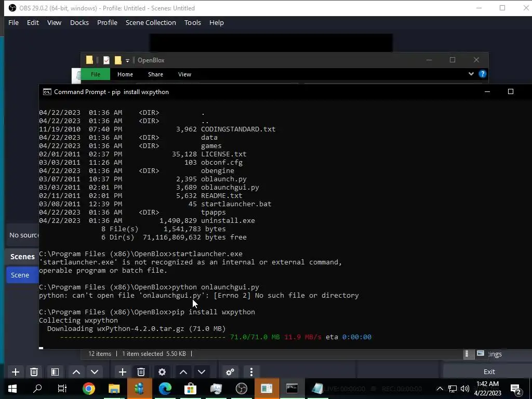Click 'CODINGSTANDARD.txt' in command output
The image size is (532, 399).
238,129
